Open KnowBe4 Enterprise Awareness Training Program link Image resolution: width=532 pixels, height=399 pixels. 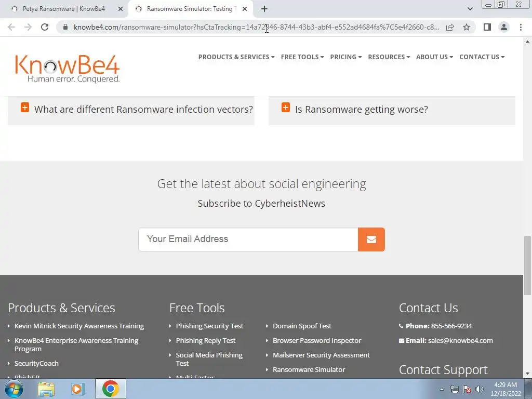tap(76, 345)
